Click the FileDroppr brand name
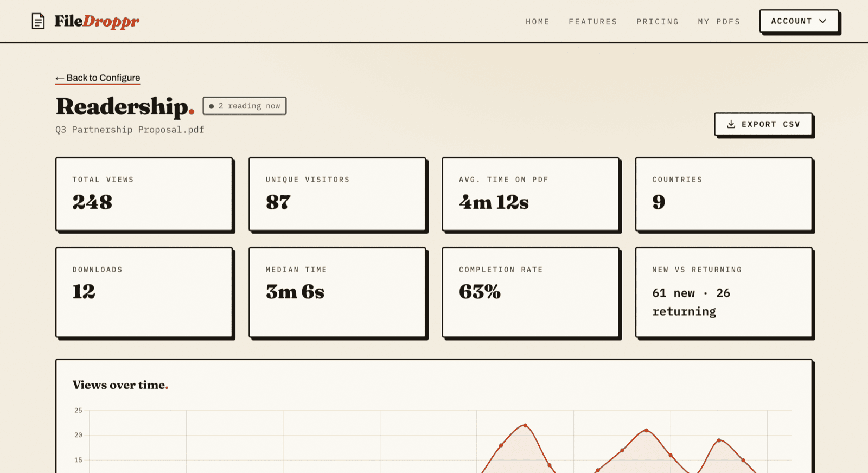 tap(97, 21)
